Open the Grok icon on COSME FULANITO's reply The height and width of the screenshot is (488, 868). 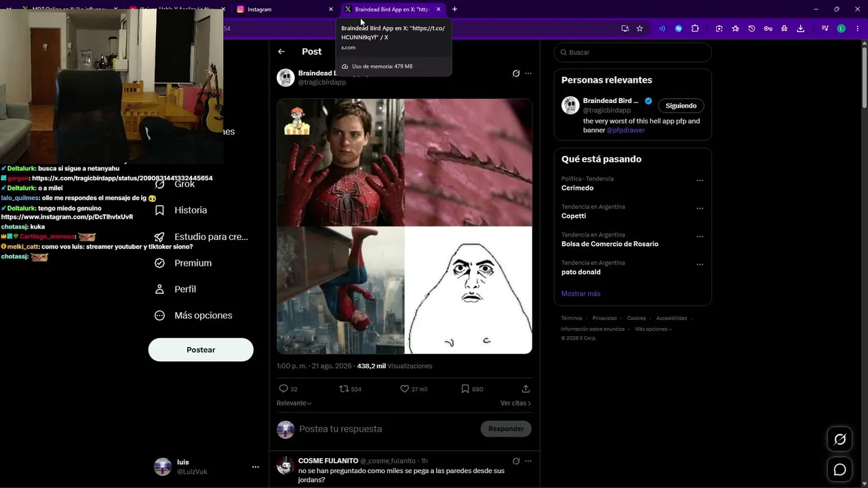click(x=516, y=461)
